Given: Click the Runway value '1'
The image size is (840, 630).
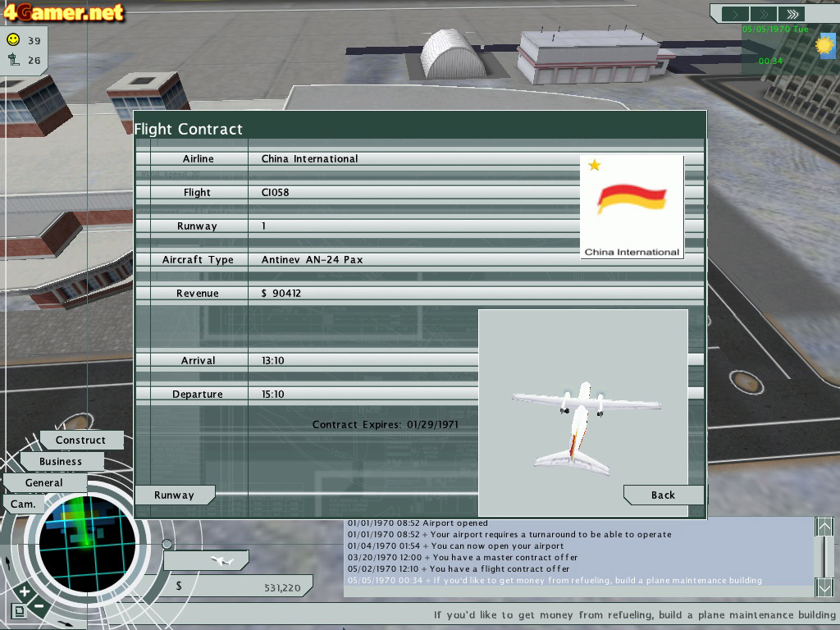Looking at the screenshot, I should (263, 226).
